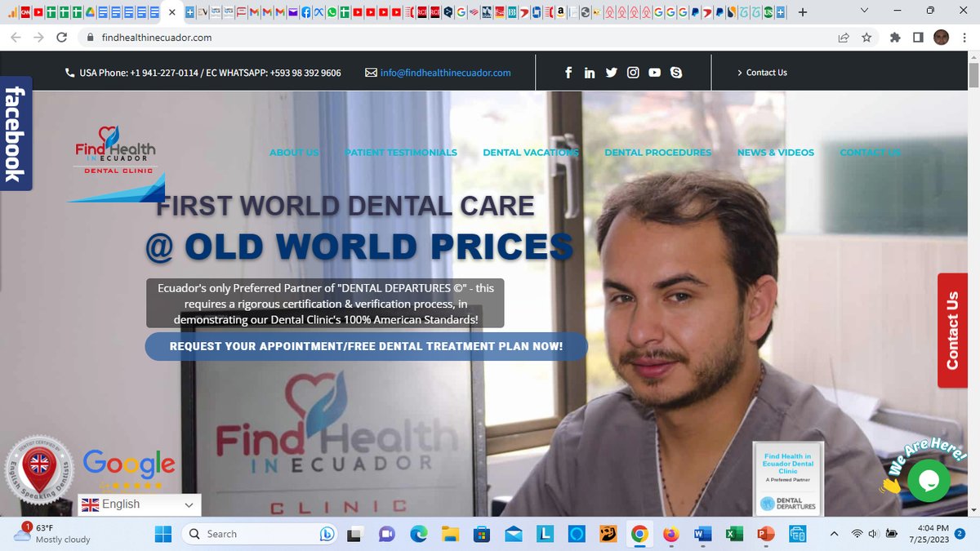The height and width of the screenshot is (551, 980).
Task: Click the info@findhealthinecuador.com email link
Action: (445, 73)
